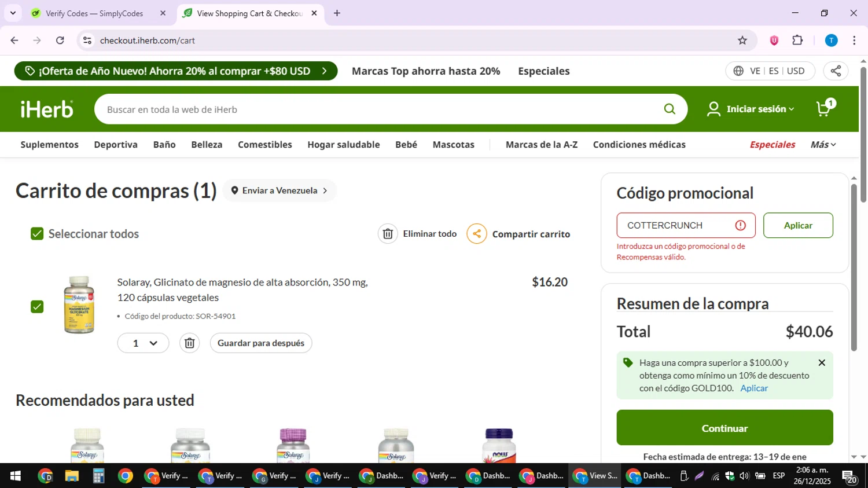
Task: Click the trash icon beside quantity selector
Action: point(189,343)
